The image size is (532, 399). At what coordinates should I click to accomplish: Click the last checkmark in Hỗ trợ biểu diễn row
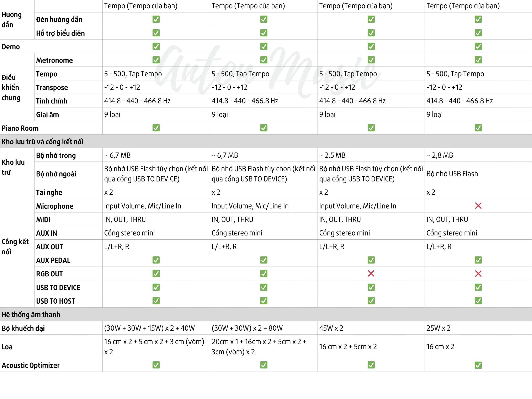click(x=478, y=33)
